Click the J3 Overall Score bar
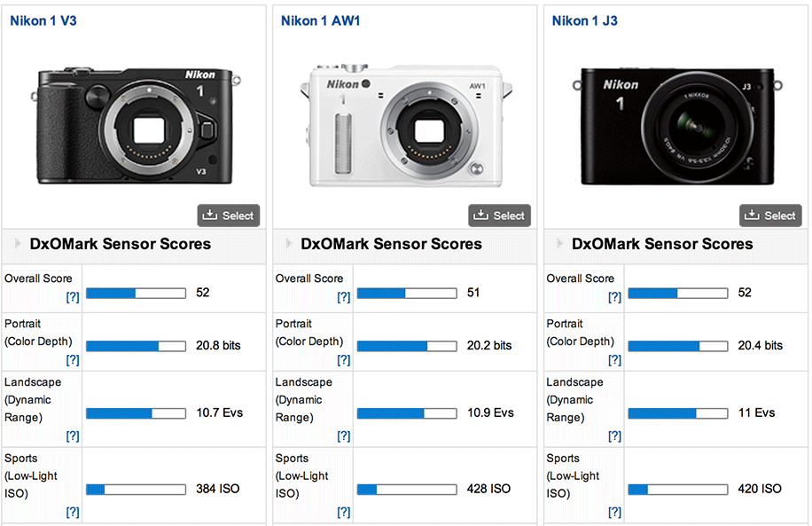 677,293
